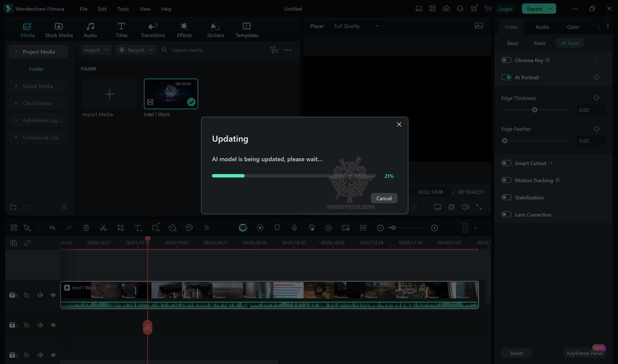Viewport: 618px width, 364px height.
Task: Turn off the AI Portrait toggle
Action: 506,77
